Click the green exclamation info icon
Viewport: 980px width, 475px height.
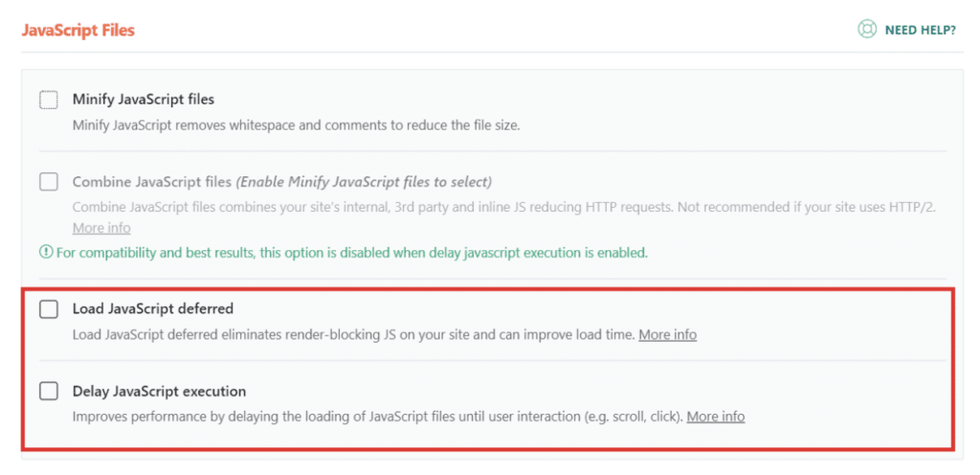pos(46,253)
